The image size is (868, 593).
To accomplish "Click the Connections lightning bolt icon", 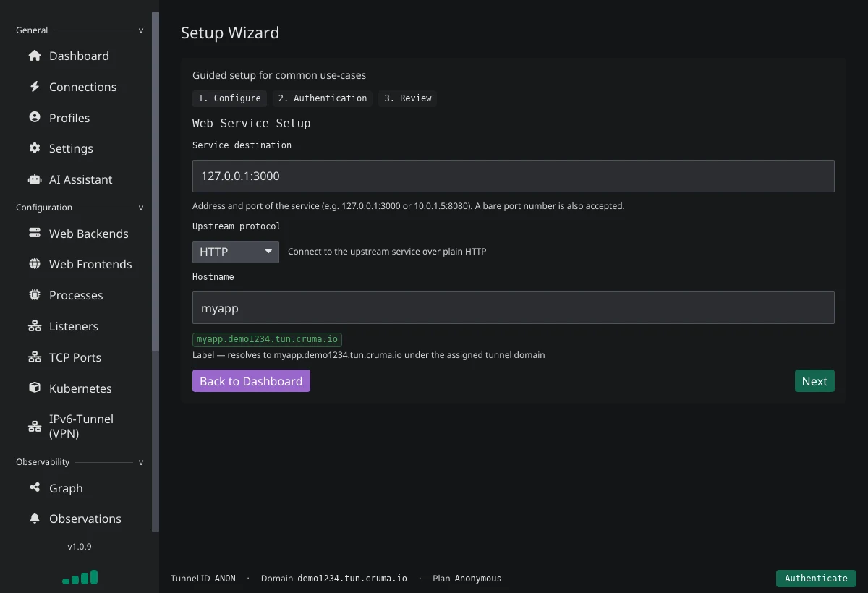I will point(35,87).
